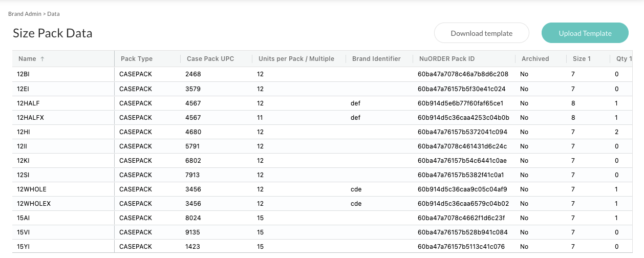Select the 12HALF row name cell

(63, 103)
